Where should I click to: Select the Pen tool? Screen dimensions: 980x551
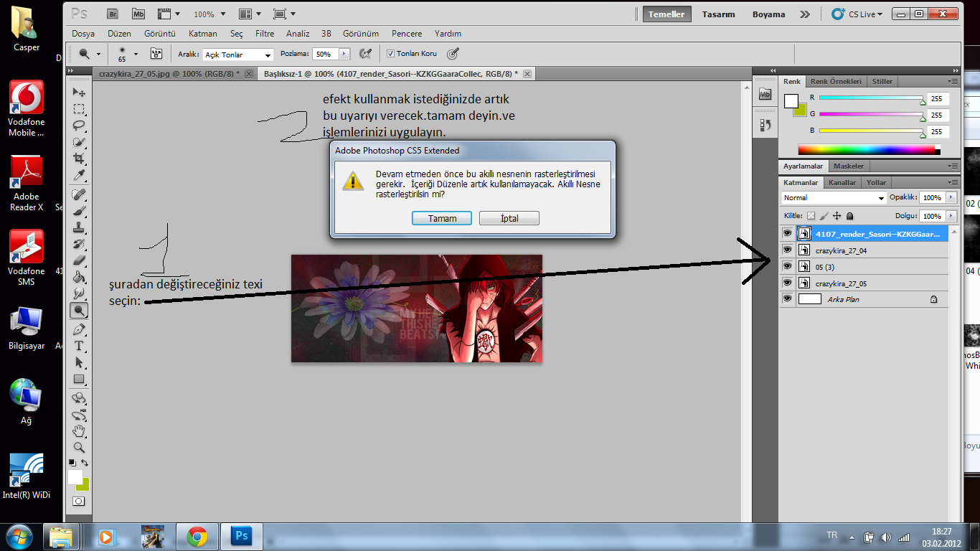79,329
